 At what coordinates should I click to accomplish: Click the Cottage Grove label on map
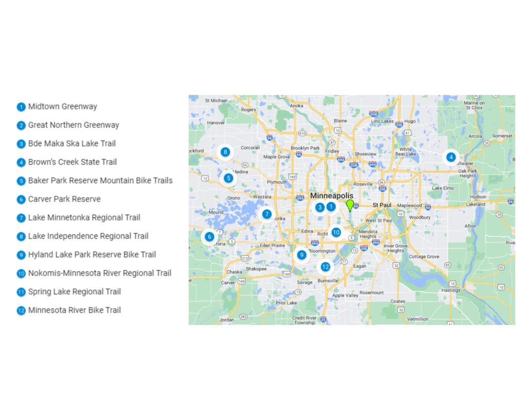click(x=424, y=256)
